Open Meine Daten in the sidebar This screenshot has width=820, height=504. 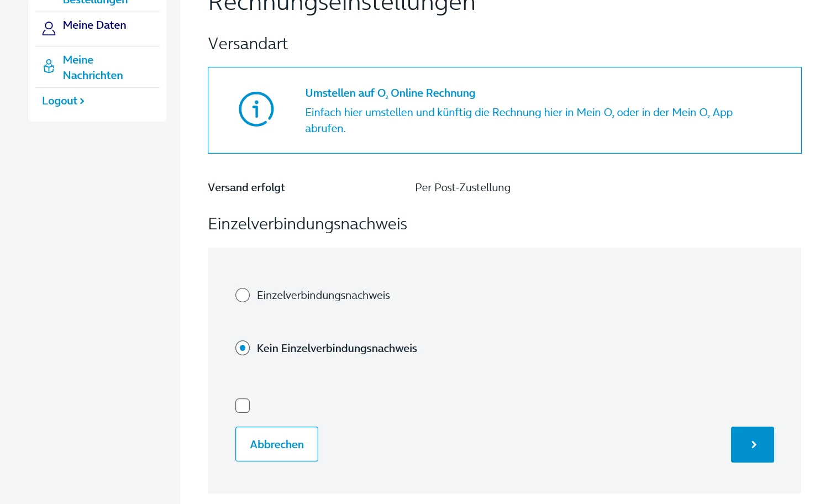click(x=94, y=25)
